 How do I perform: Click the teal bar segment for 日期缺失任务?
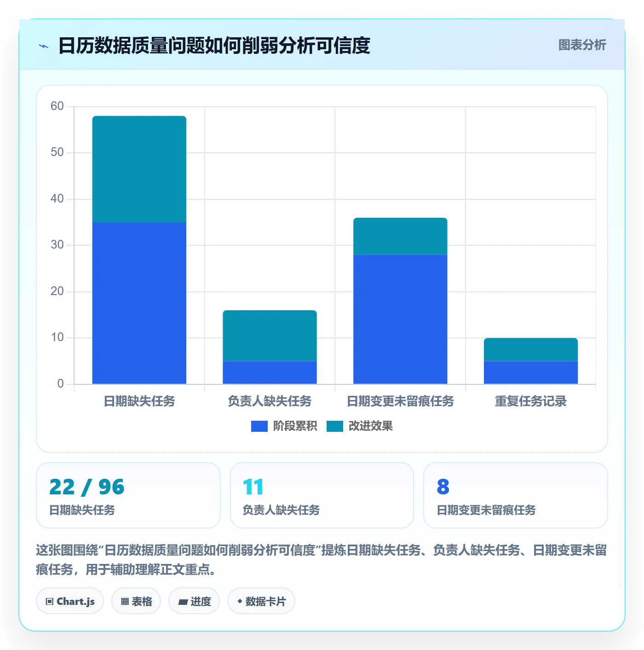coord(139,169)
